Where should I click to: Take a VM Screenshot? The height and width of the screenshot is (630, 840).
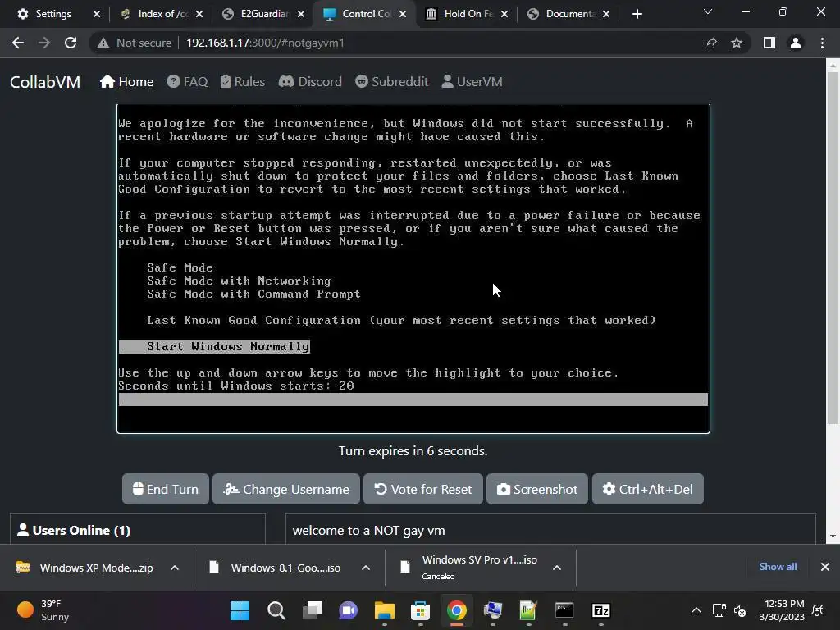[x=537, y=489]
